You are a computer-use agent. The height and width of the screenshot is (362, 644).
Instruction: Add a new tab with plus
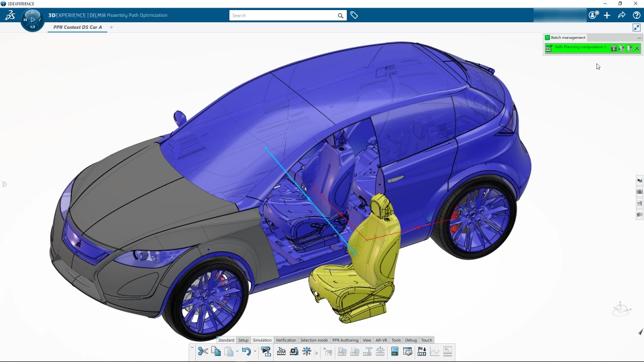(111, 27)
